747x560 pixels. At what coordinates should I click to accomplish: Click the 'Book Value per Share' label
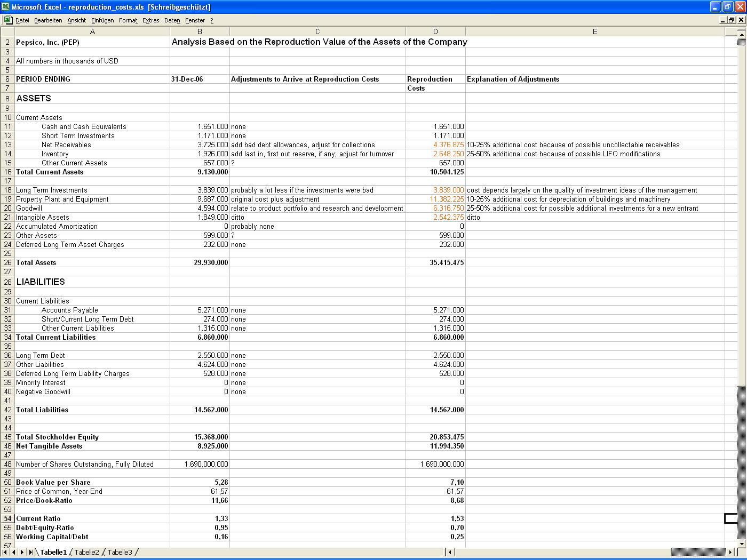53,482
